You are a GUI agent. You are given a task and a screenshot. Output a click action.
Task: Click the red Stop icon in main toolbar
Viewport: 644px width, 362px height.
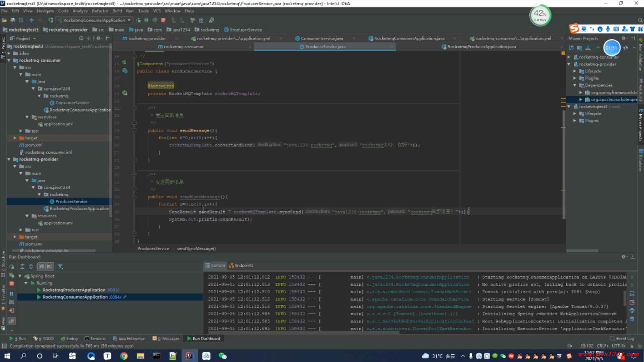[163, 20]
